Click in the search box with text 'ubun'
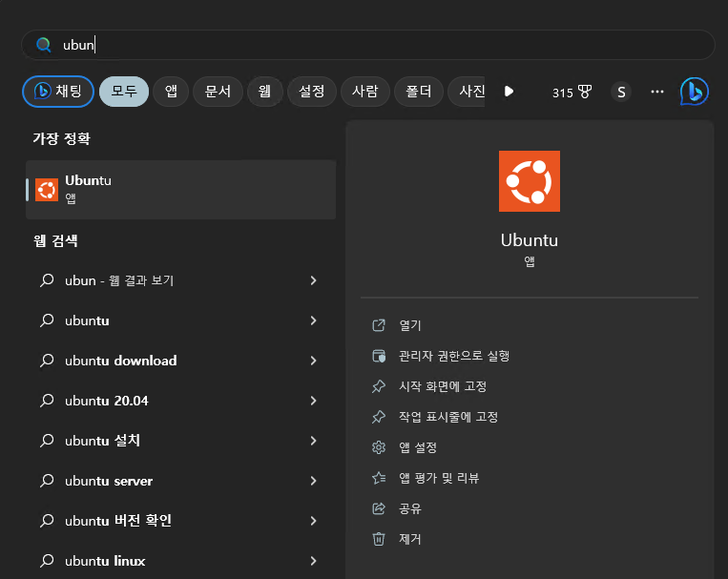This screenshot has height=579, width=728. pos(367,45)
